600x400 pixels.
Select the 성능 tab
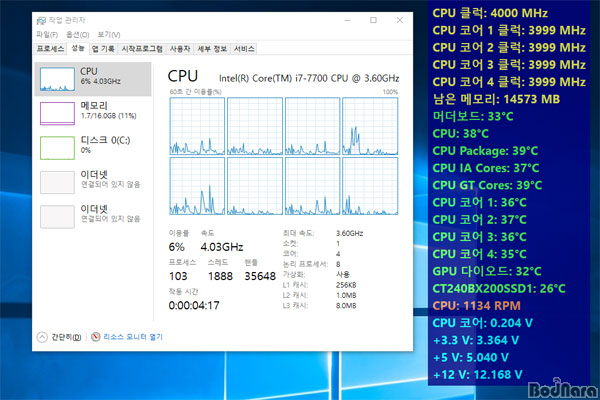pyautogui.click(x=78, y=48)
